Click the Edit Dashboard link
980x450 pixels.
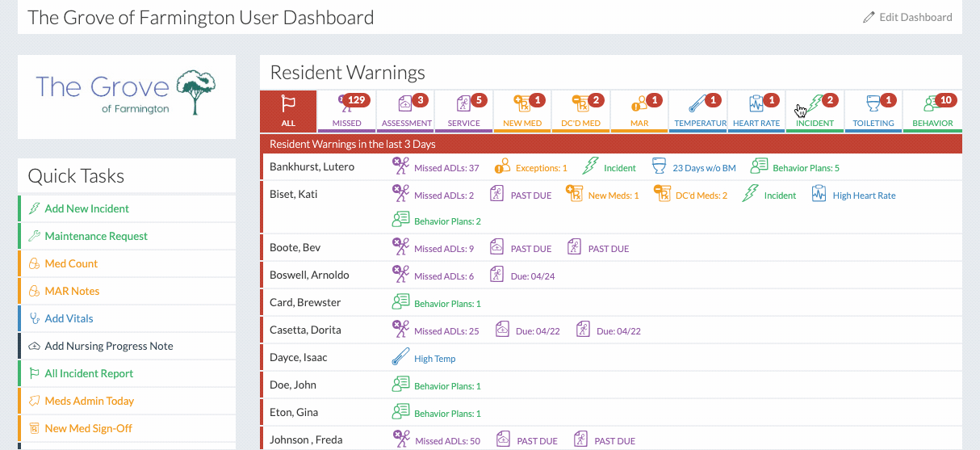point(907,17)
